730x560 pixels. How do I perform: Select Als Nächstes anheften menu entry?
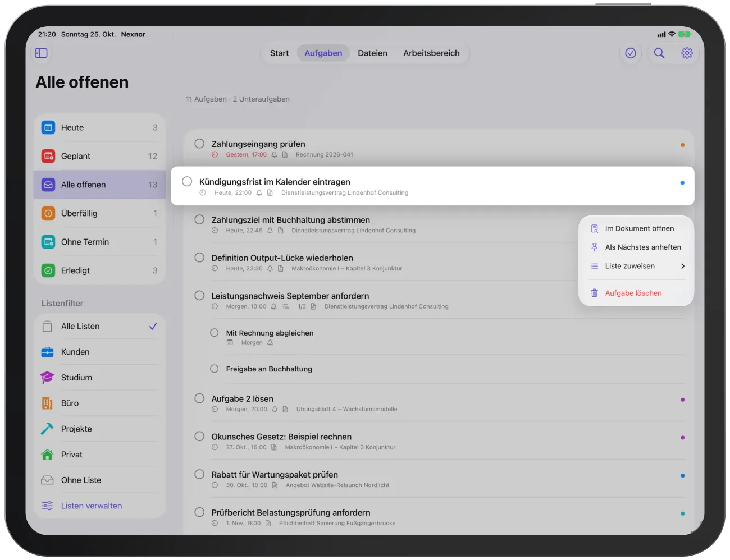click(x=636, y=247)
